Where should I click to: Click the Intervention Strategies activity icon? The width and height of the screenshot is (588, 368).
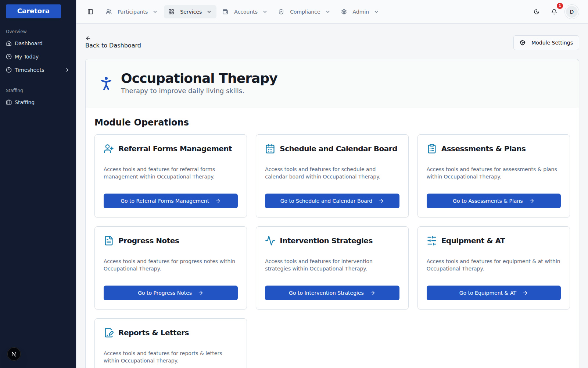point(270,241)
